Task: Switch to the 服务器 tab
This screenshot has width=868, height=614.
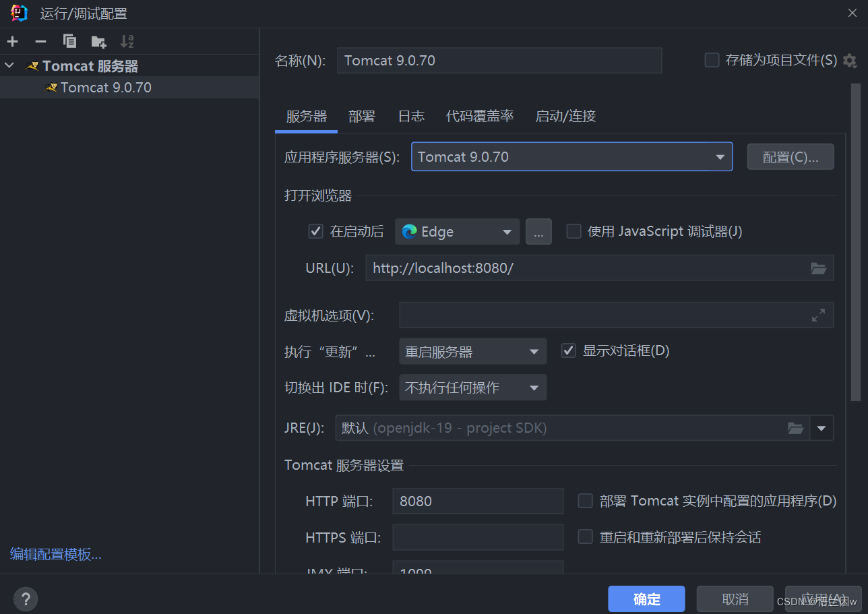Action: click(x=307, y=116)
